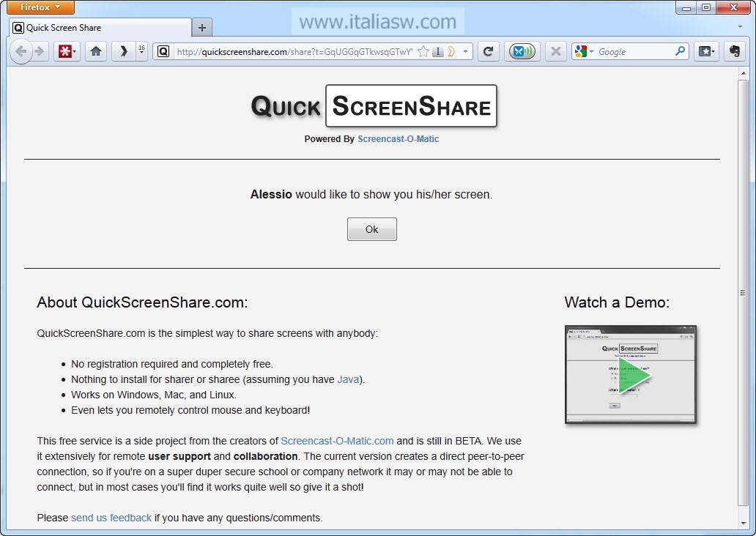Click the 'About QuickScreenShare.com:' heading
Screen dimensions: 756x536
142,302
